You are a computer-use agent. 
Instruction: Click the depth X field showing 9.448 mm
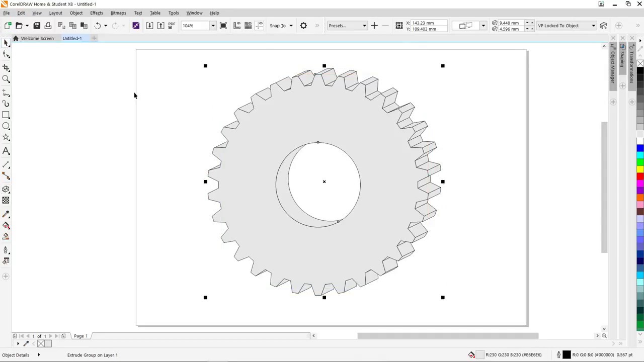coord(511,23)
